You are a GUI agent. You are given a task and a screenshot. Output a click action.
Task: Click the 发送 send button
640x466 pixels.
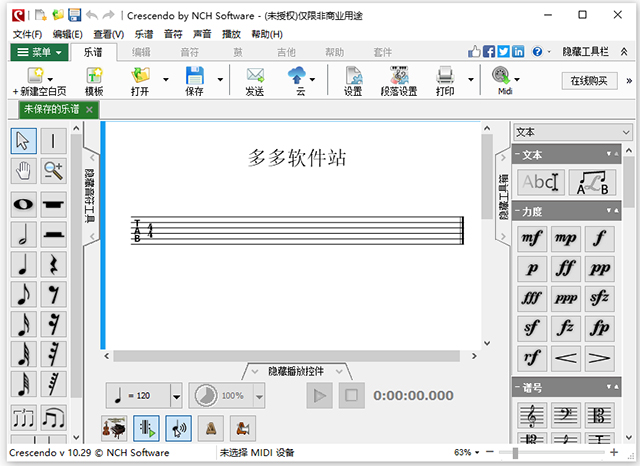point(255,82)
